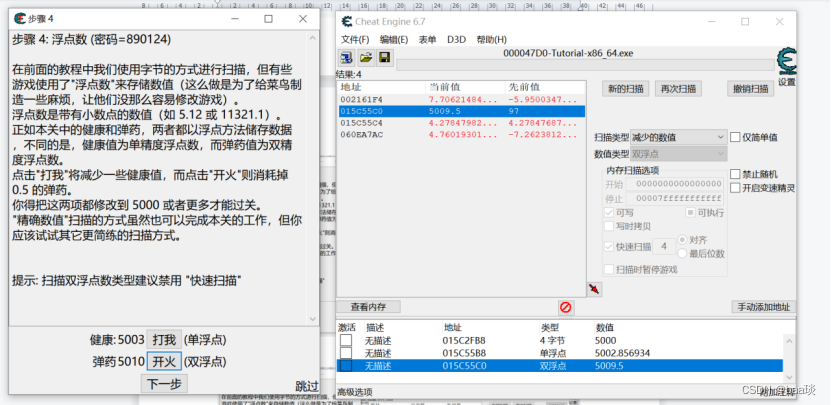The image size is (831, 405).
Task: Open the 扫描类型 dropdown (减少的数值)
Action: (x=678, y=137)
